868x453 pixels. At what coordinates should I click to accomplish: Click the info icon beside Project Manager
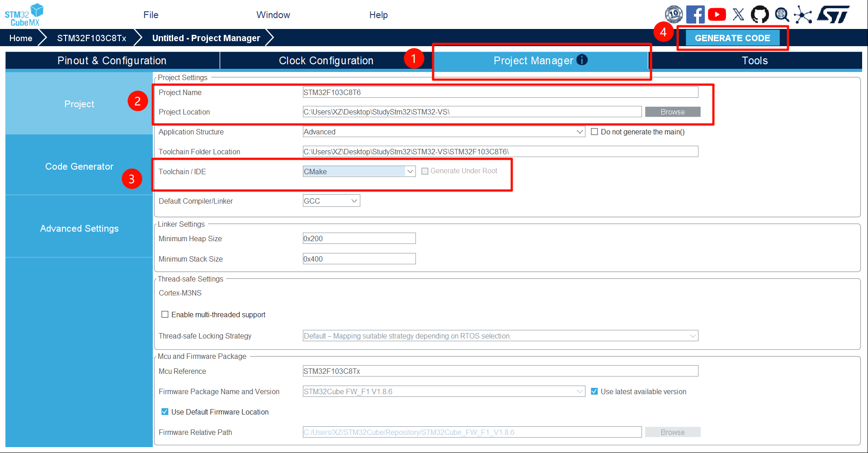582,60
